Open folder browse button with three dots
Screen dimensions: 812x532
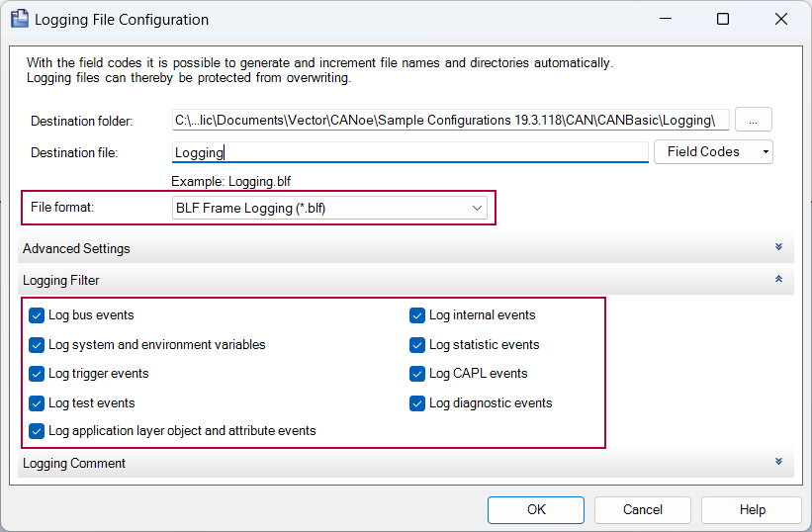pyautogui.click(x=753, y=121)
